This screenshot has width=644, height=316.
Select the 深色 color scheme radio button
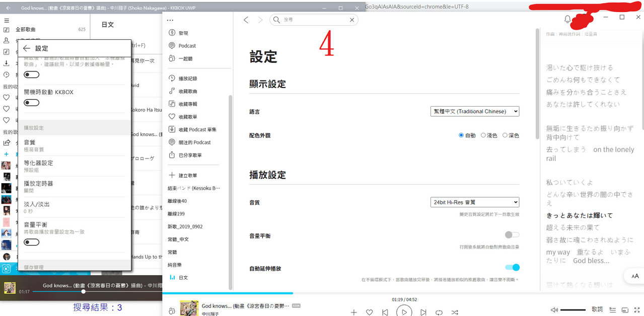(x=505, y=135)
